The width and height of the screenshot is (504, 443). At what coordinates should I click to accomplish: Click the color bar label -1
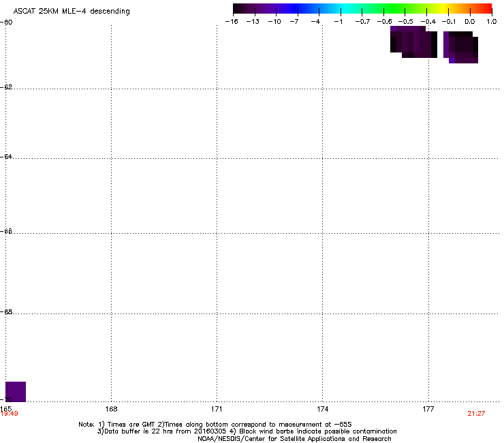pos(338,22)
